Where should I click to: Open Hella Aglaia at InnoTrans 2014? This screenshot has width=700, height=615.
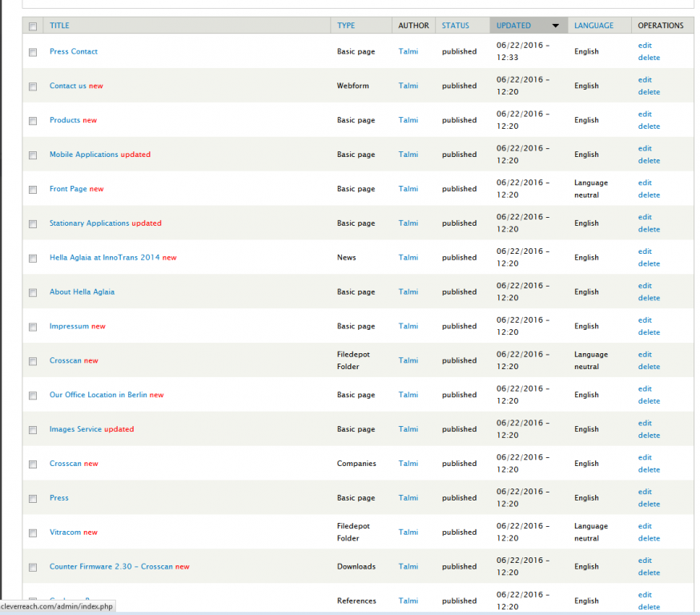[104, 258]
